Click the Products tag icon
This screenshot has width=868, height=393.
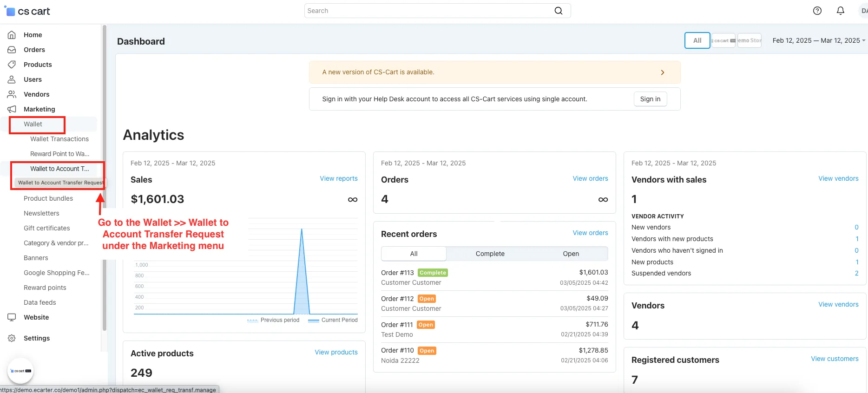(x=12, y=65)
